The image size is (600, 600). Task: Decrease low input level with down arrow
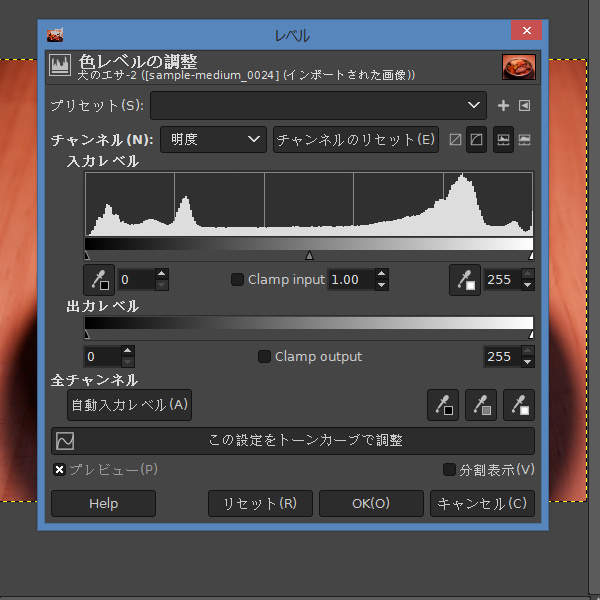click(x=161, y=285)
